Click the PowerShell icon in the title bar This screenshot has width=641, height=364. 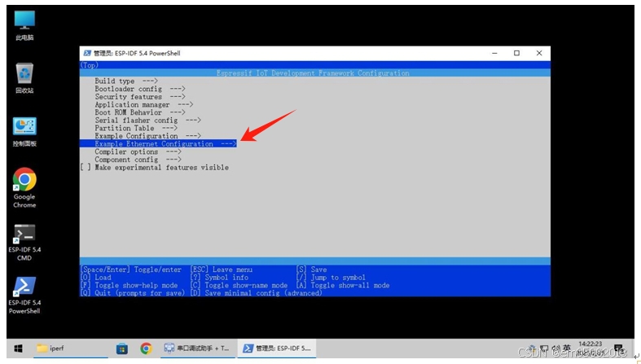[87, 53]
